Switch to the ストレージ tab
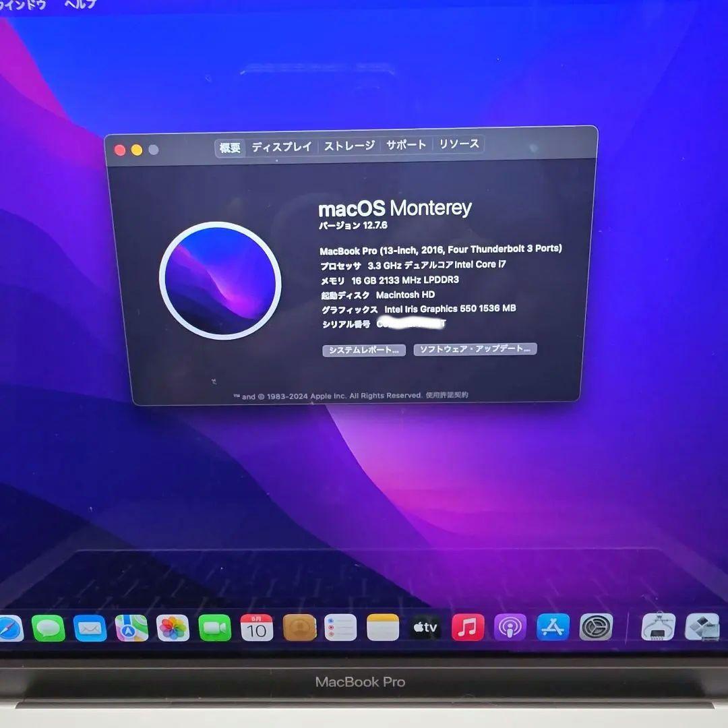The height and width of the screenshot is (728, 728). 349,146
